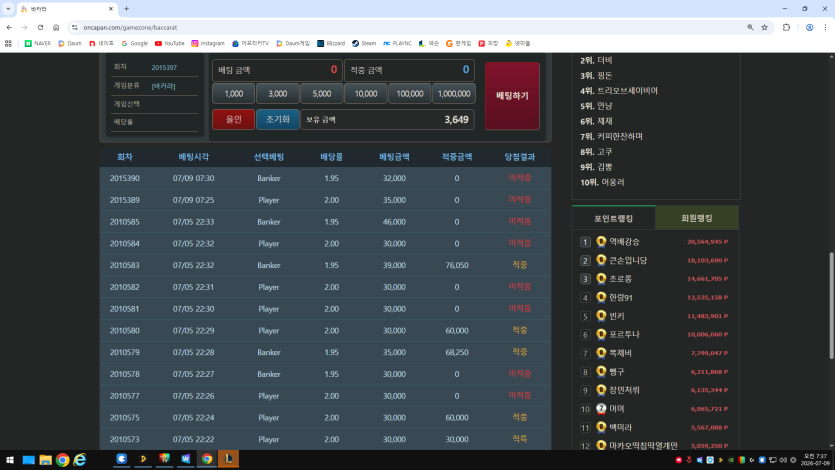Launch Internet Explorer from the taskbar

point(80,459)
